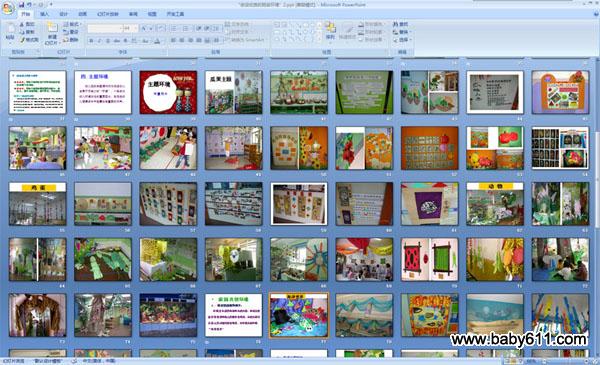Image resolution: width=600 pixels, height=365 pixels.
Task: Click the Delete slide button
Action: pyautogui.click(x=71, y=40)
